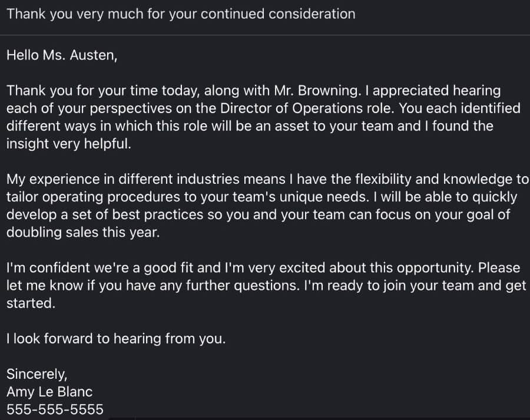Click the phone number 555-555-5555
The width and height of the screenshot is (530, 420).
click(55, 409)
